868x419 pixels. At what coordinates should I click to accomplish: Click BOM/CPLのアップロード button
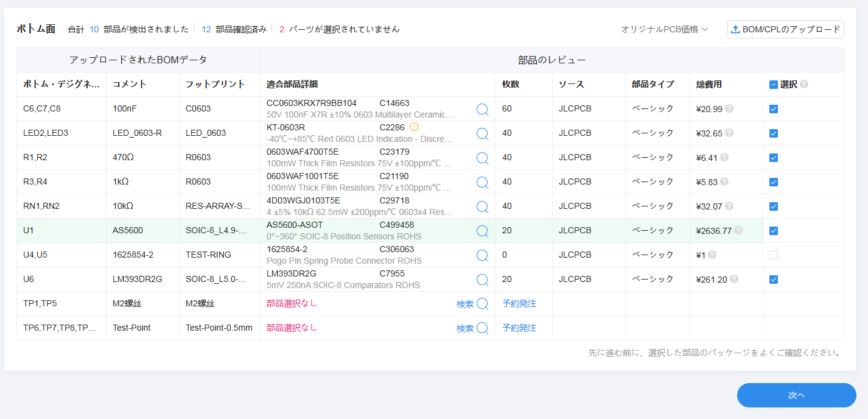pyautogui.click(x=785, y=29)
